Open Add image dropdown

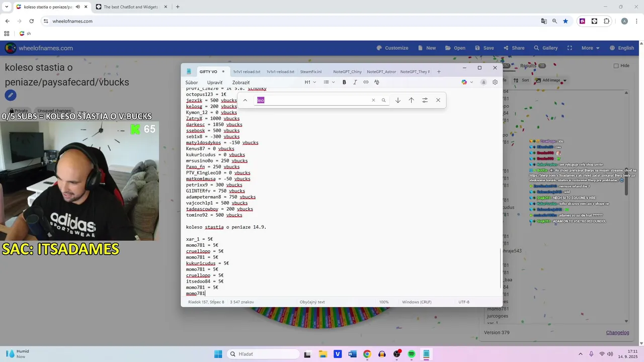(x=551, y=80)
